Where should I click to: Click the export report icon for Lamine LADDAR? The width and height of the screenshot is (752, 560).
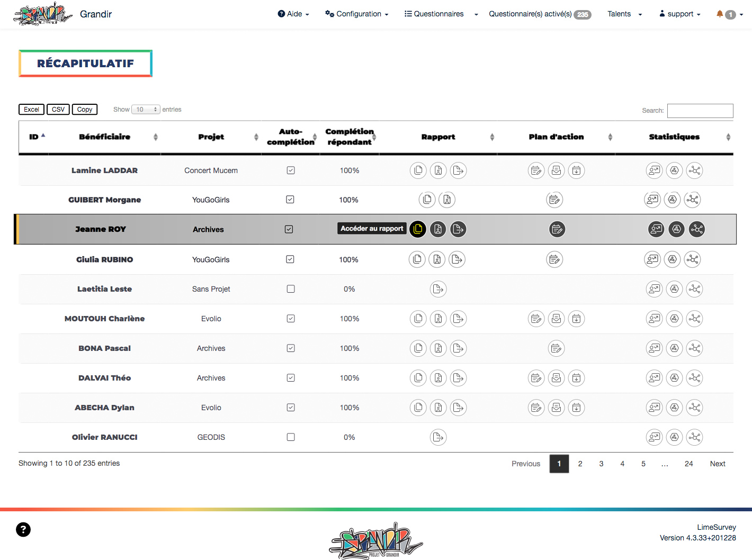[x=458, y=170]
